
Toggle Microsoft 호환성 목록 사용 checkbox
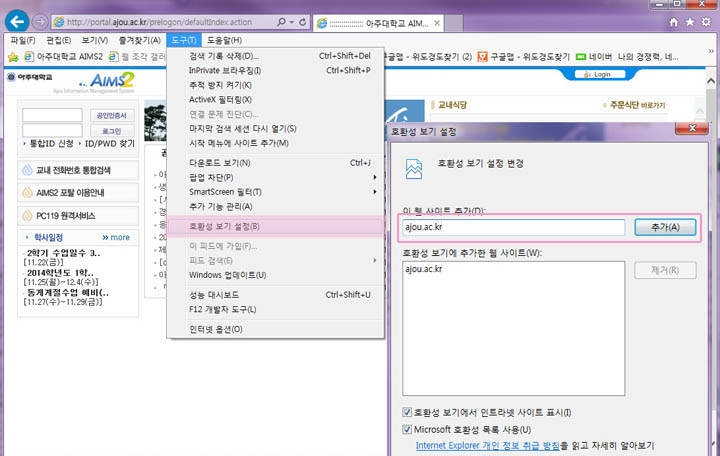407,429
